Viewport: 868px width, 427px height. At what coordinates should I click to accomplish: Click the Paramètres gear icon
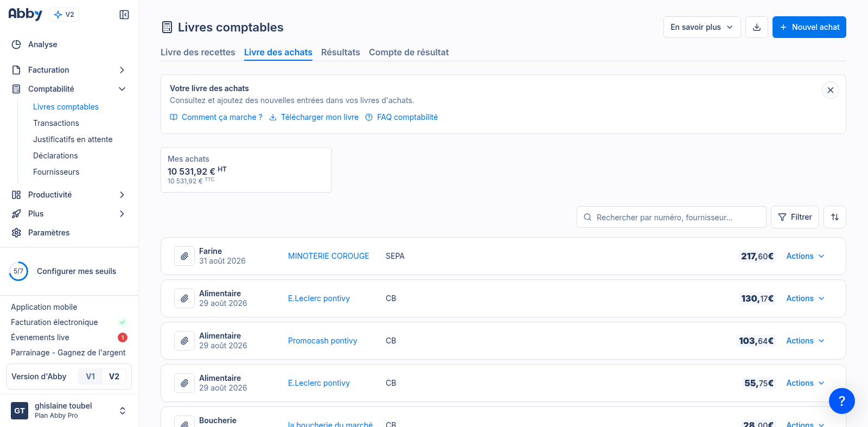point(16,233)
